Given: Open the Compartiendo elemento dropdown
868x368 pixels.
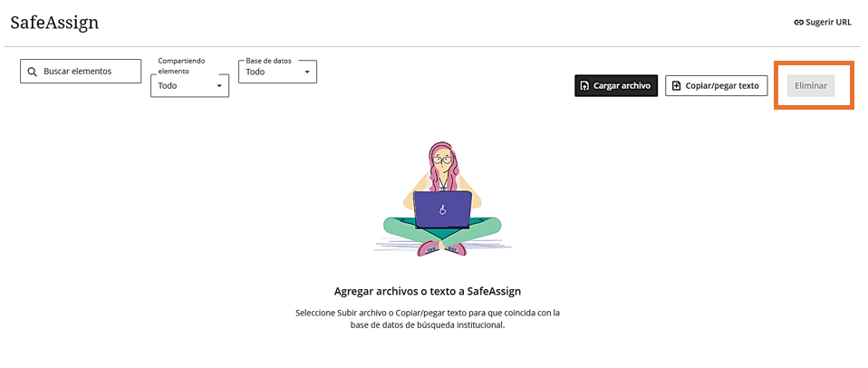Looking at the screenshot, I should [190, 85].
